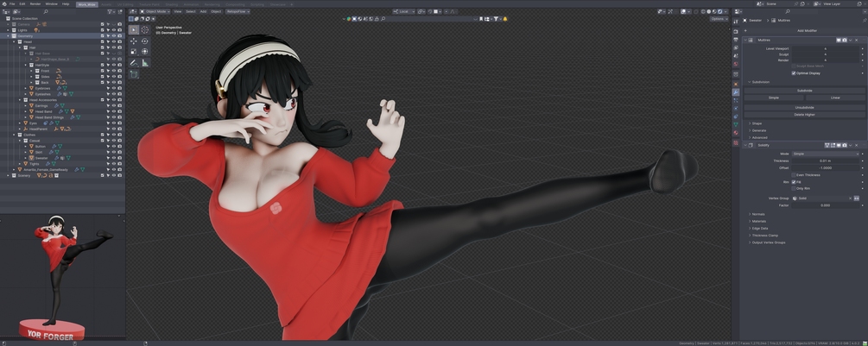The image size is (868, 346).
Task: Open the RetopoFlow dropdown
Action: pos(238,11)
